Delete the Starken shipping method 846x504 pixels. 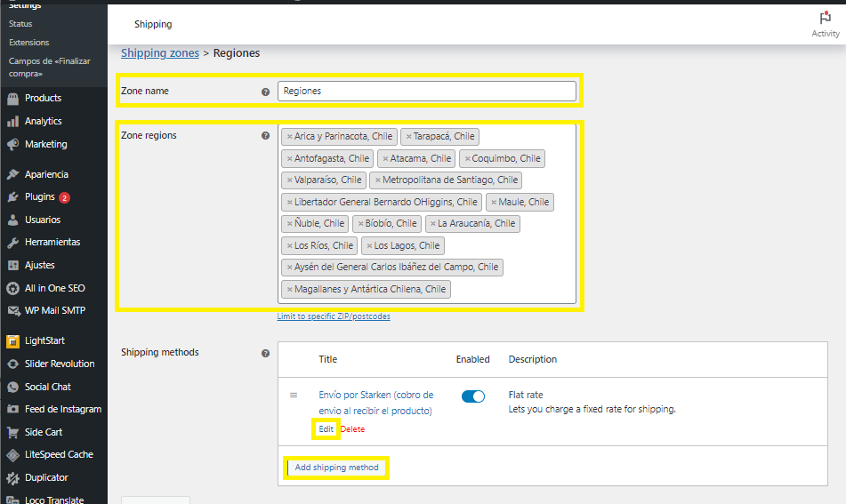(x=352, y=429)
